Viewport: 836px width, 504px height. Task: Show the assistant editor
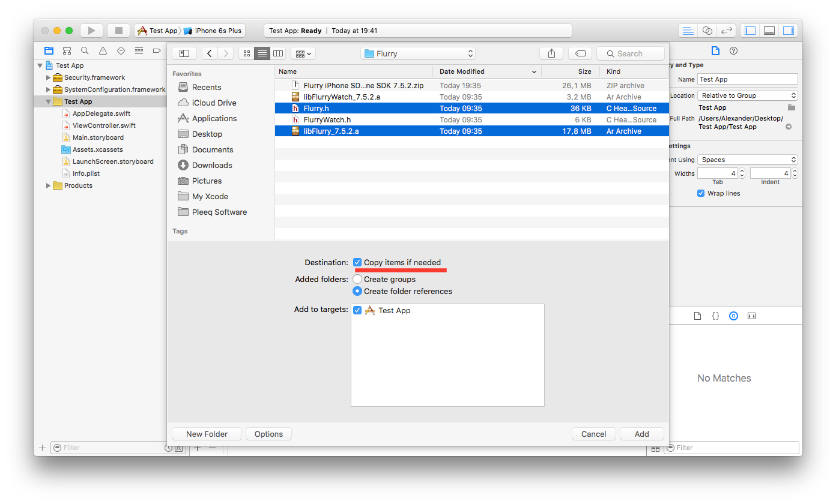[707, 31]
